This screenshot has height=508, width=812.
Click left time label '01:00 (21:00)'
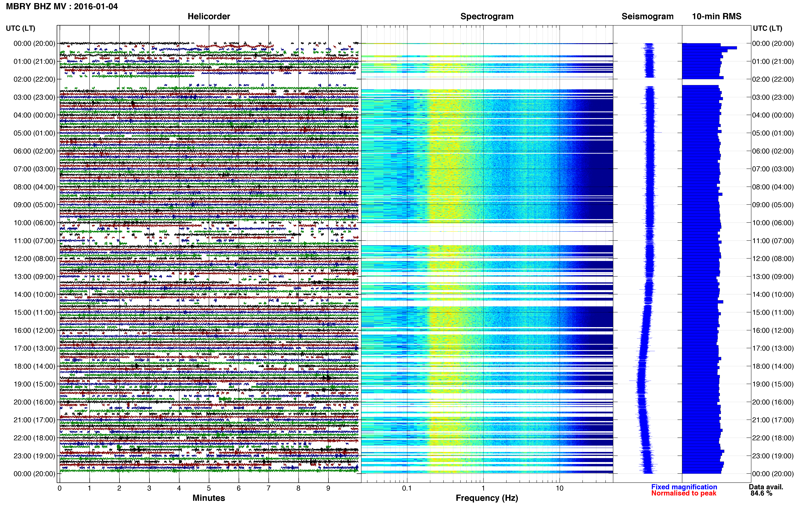pyautogui.click(x=34, y=62)
